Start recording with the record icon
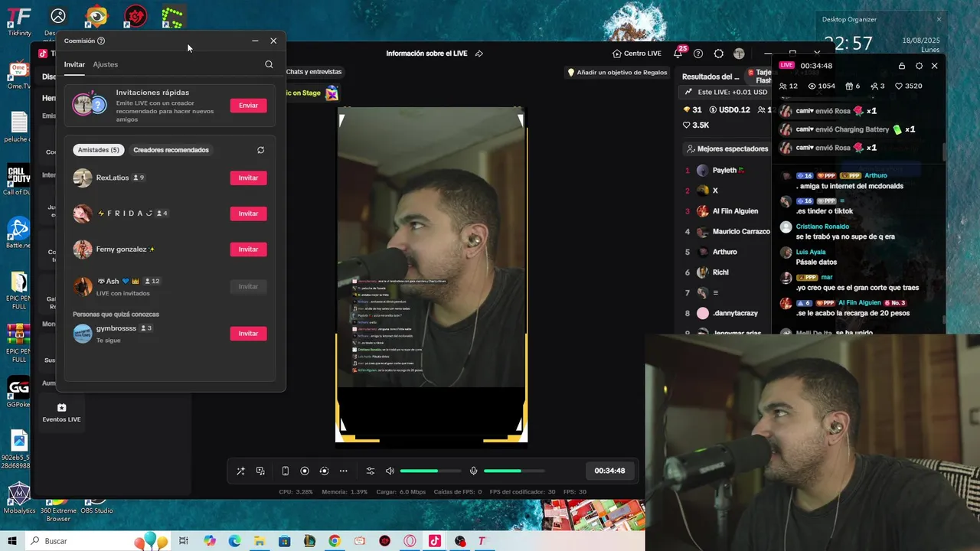This screenshot has height=551, width=980. 305,471
